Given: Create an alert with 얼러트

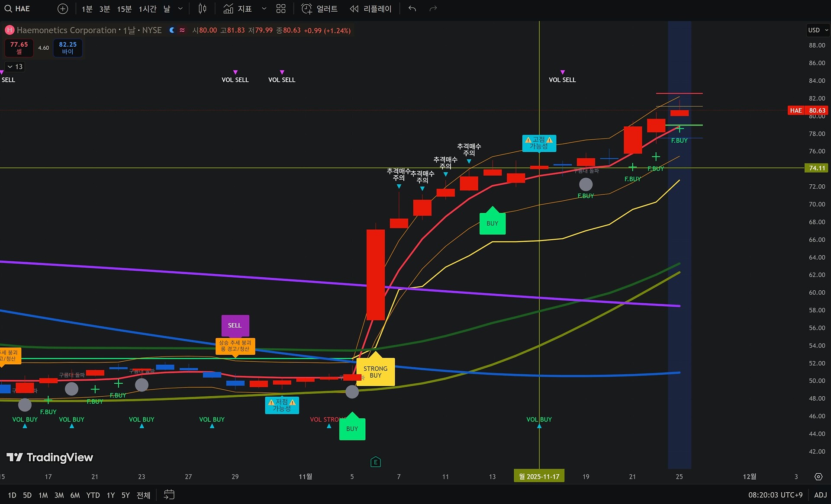Looking at the screenshot, I should [319, 9].
